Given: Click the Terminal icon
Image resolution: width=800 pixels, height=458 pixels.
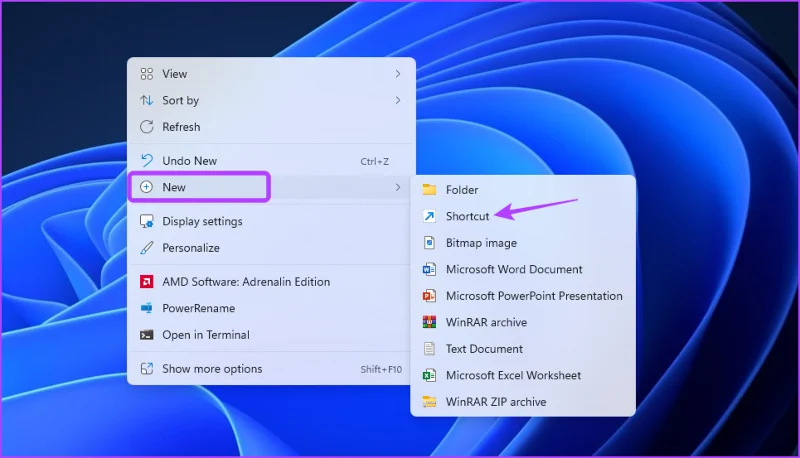Looking at the screenshot, I should (146, 335).
